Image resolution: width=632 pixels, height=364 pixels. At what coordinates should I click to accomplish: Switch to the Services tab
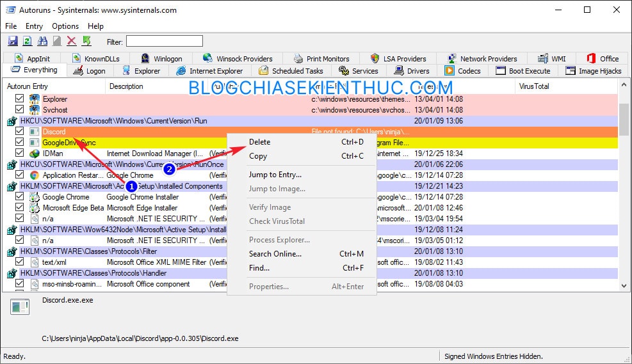point(359,71)
